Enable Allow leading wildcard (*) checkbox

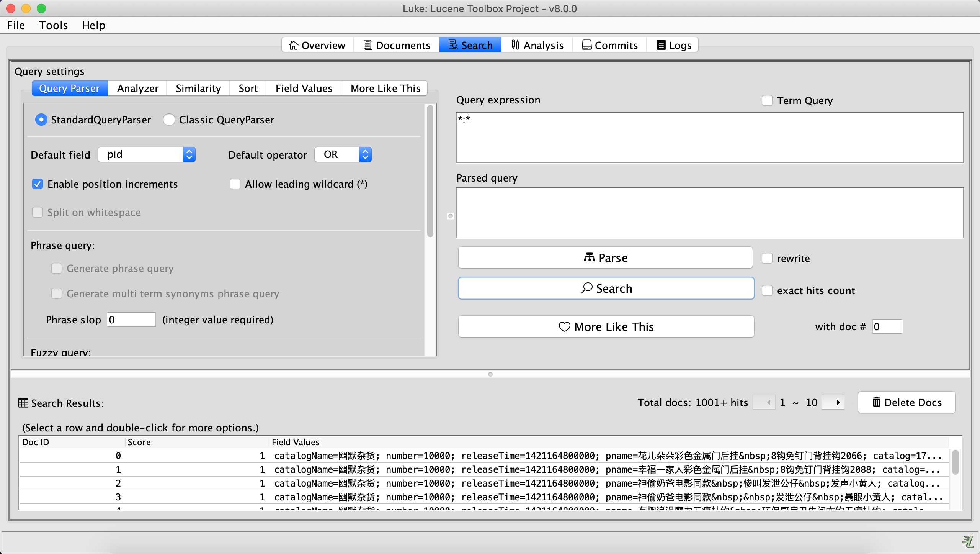point(235,183)
